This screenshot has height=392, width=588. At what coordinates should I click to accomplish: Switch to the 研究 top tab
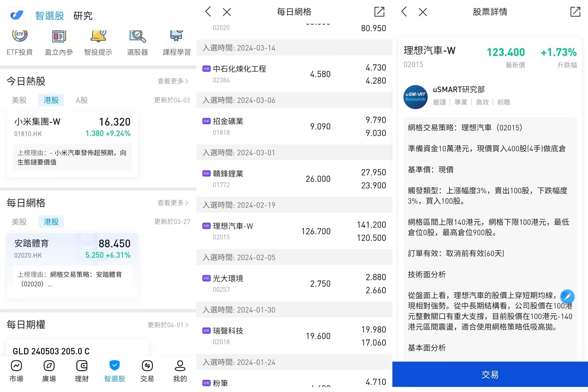click(83, 16)
